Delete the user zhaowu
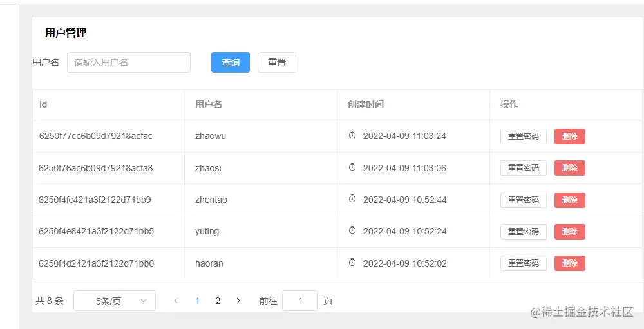Viewport: 644px width, 329px height. pos(570,136)
